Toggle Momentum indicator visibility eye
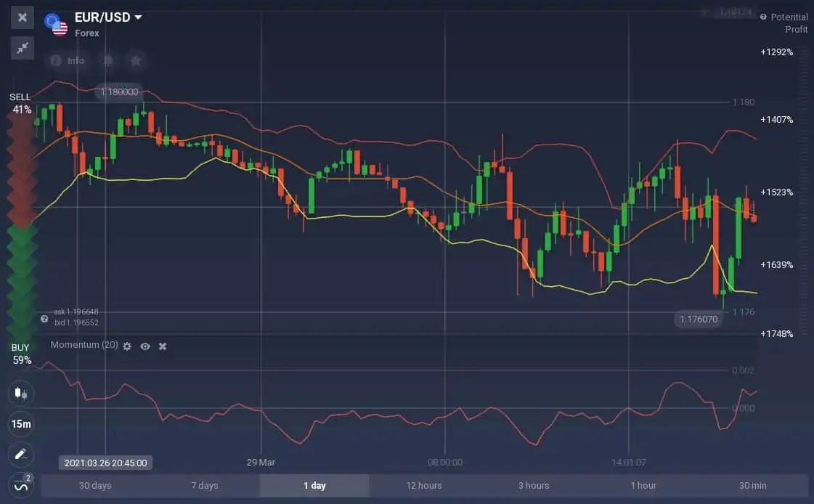 pos(145,346)
